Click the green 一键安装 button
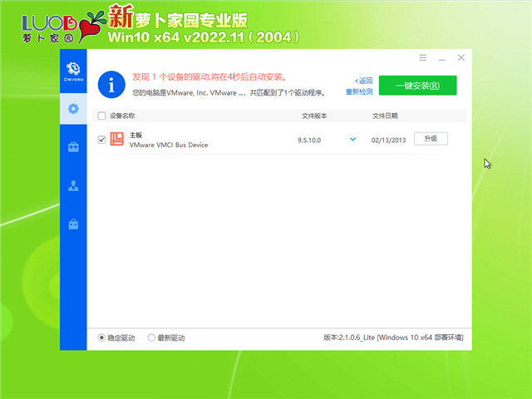532x399 pixels. [417, 85]
